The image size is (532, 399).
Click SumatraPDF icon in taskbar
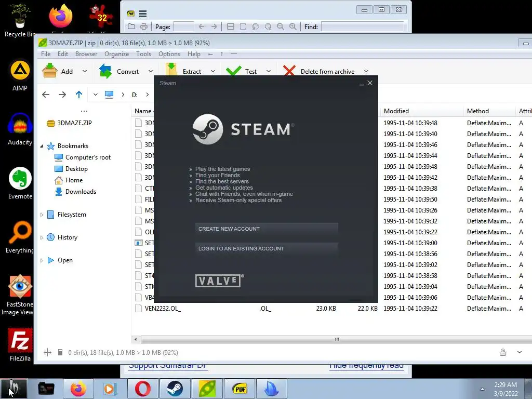click(x=240, y=389)
